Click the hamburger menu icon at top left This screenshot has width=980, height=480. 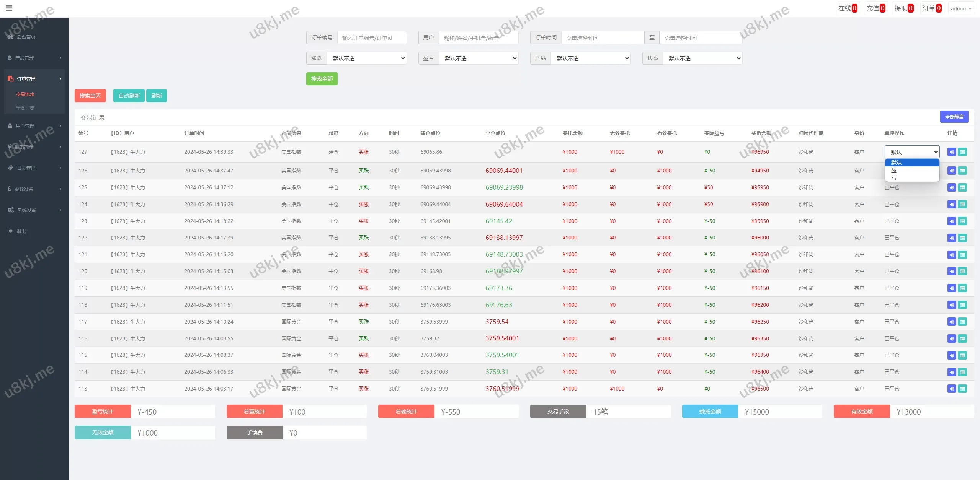tap(9, 8)
